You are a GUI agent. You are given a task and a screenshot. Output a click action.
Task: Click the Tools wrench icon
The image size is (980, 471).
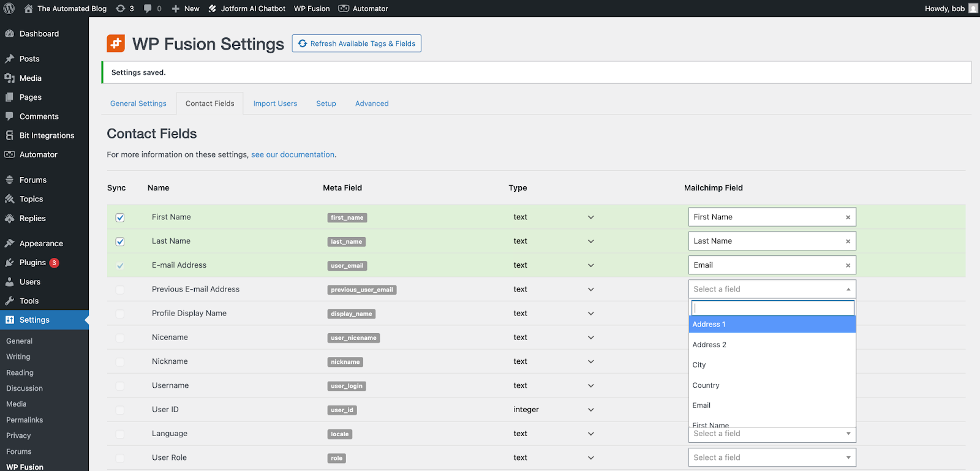[x=10, y=301]
